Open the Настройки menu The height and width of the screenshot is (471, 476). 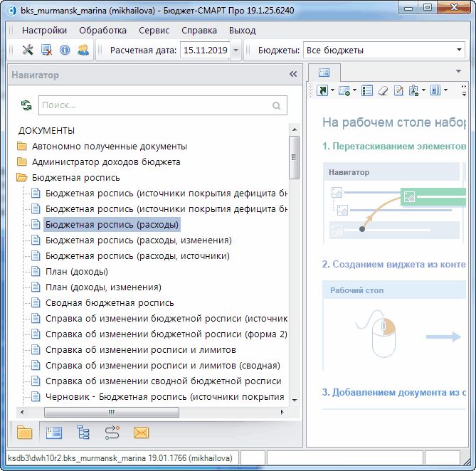click(x=44, y=31)
